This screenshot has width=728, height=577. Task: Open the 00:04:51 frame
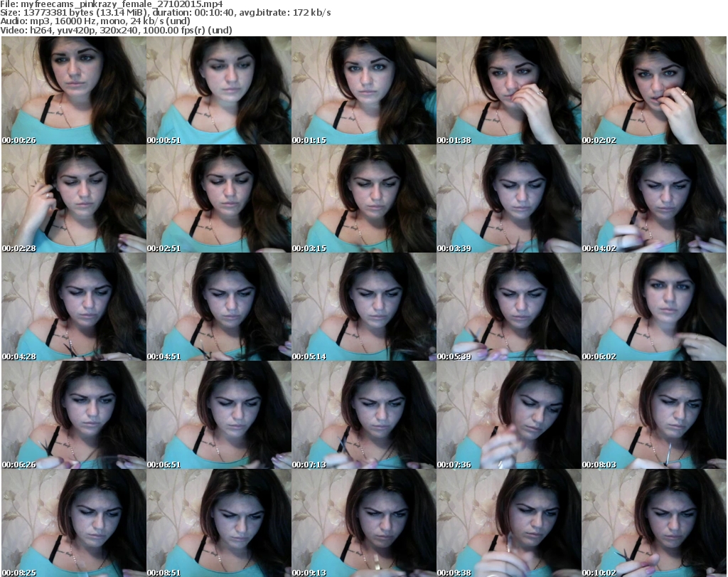219,307
